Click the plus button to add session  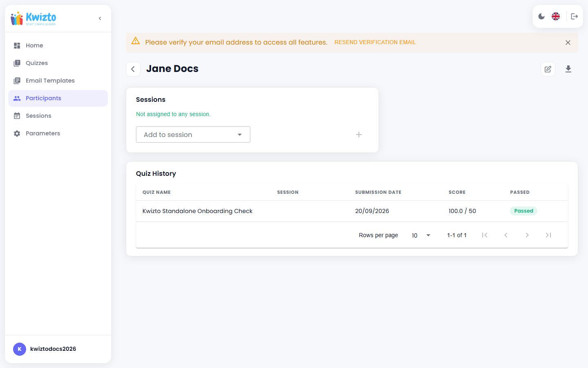pyautogui.click(x=359, y=135)
